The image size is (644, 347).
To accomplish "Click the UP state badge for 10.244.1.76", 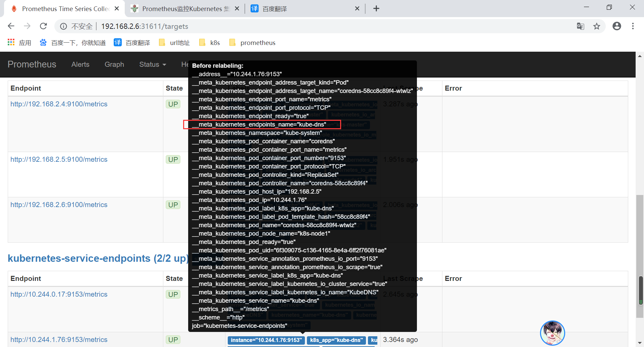I will tap(173, 340).
